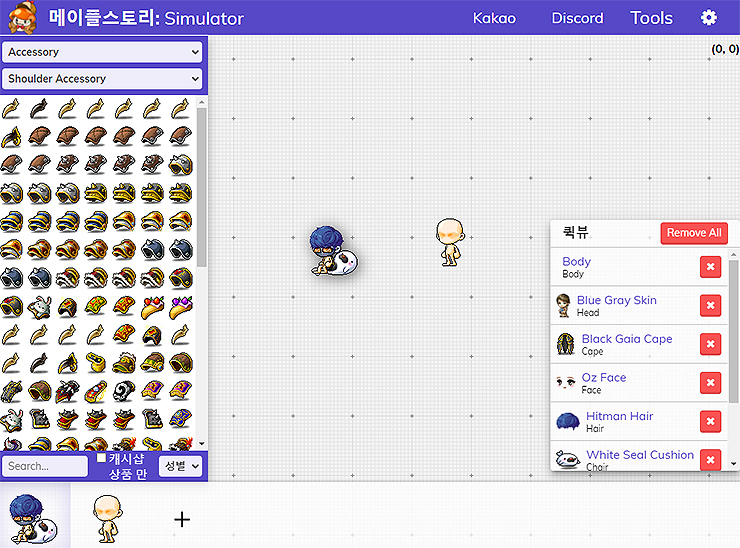Open the 성별 gender dropdown

tap(181, 466)
